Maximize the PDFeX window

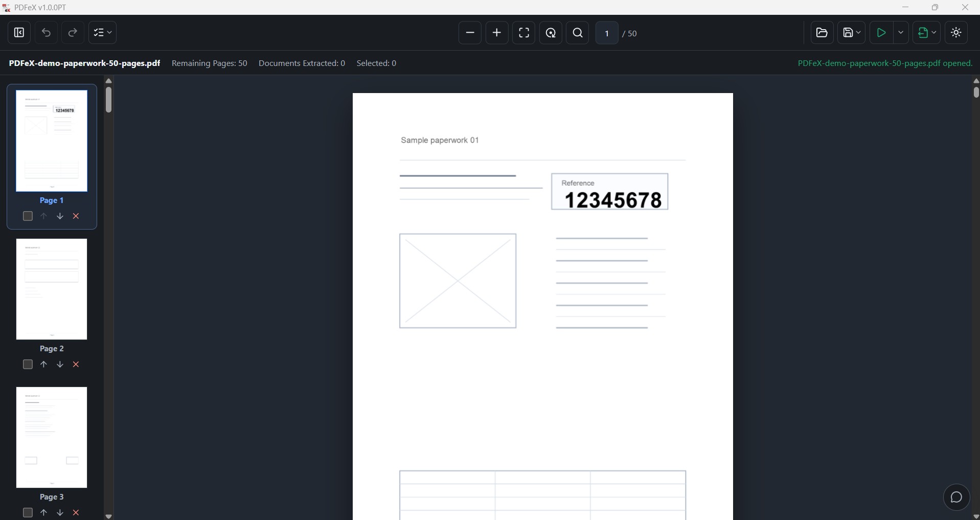(935, 7)
